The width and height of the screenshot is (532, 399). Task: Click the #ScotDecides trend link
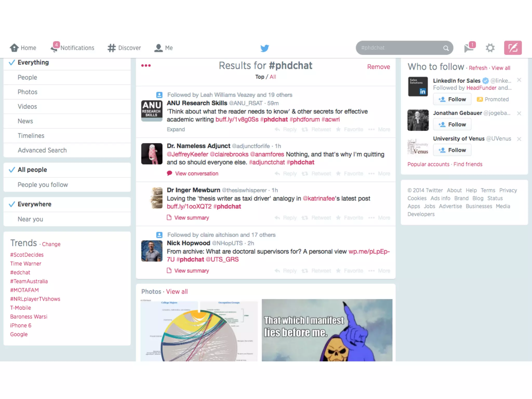click(27, 255)
